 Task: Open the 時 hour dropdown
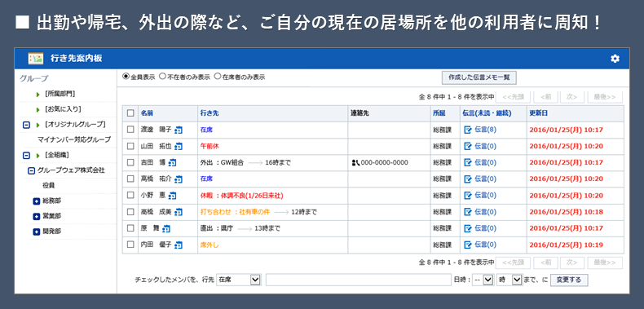click(x=509, y=280)
